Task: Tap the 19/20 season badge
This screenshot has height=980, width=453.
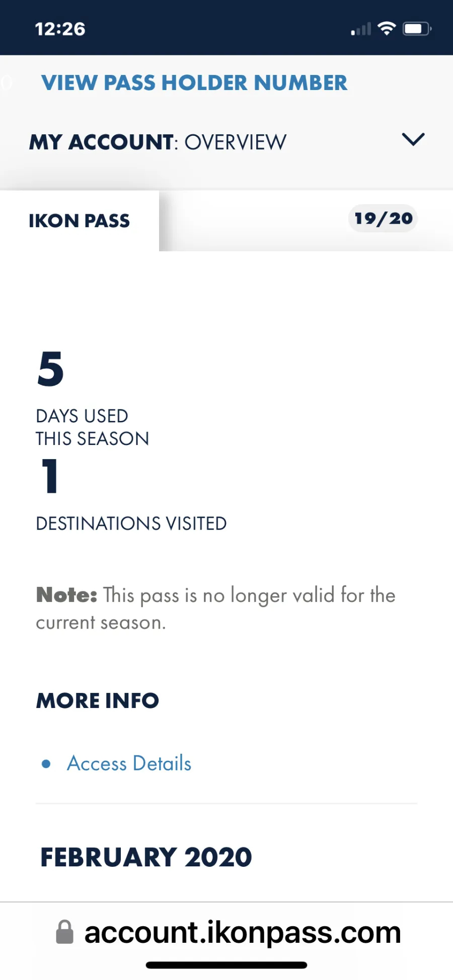Action: (383, 219)
